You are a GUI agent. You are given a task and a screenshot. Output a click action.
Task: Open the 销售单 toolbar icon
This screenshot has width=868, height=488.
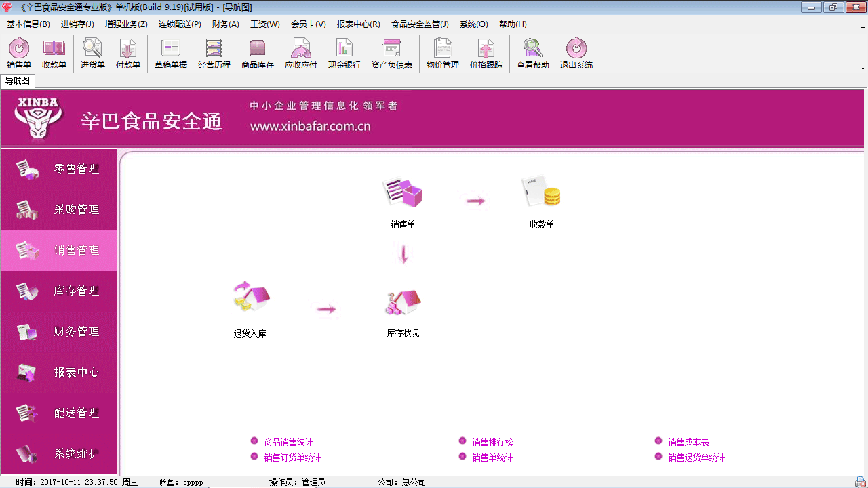click(x=19, y=54)
